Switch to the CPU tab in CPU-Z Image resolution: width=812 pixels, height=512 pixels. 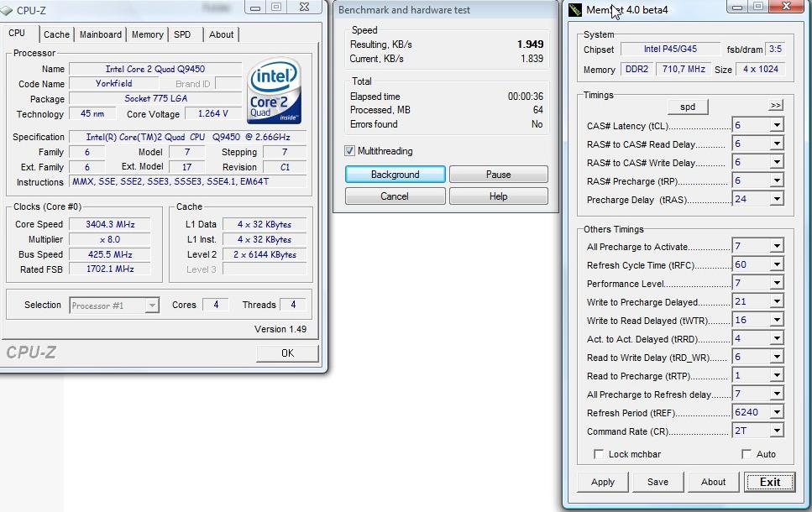(17, 33)
